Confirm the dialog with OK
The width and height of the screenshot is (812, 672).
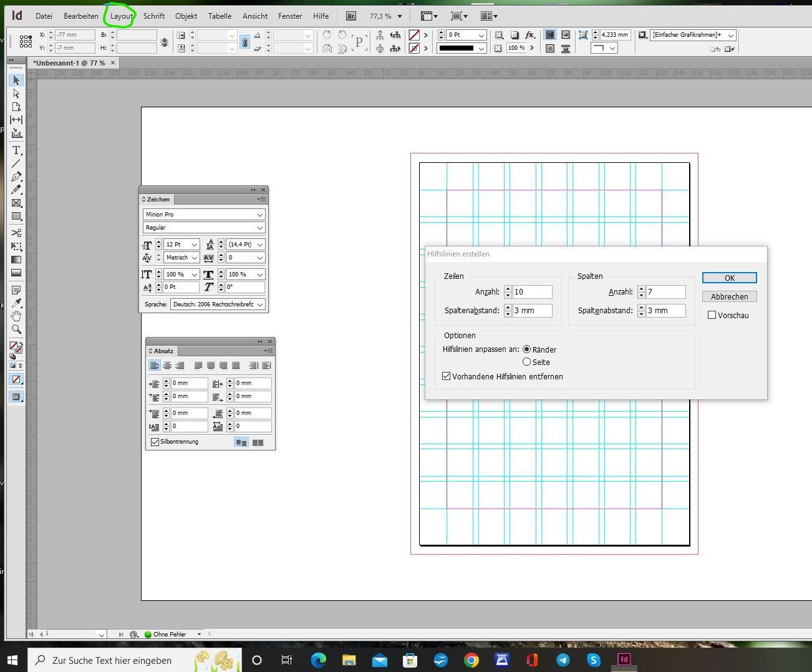729,278
